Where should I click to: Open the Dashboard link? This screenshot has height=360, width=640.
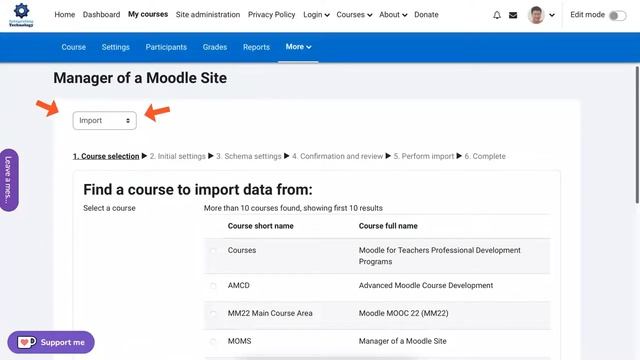point(101,15)
